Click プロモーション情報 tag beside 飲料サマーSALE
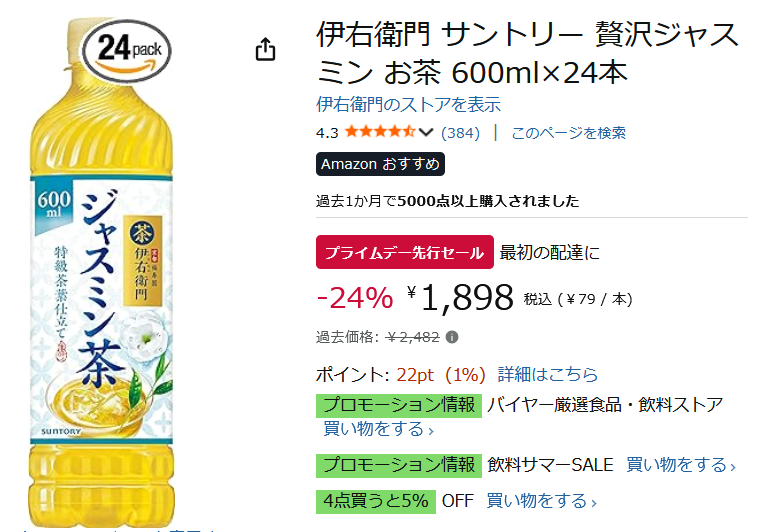Viewport: 780px width, 532px height. pyautogui.click(x=398, y=465)
